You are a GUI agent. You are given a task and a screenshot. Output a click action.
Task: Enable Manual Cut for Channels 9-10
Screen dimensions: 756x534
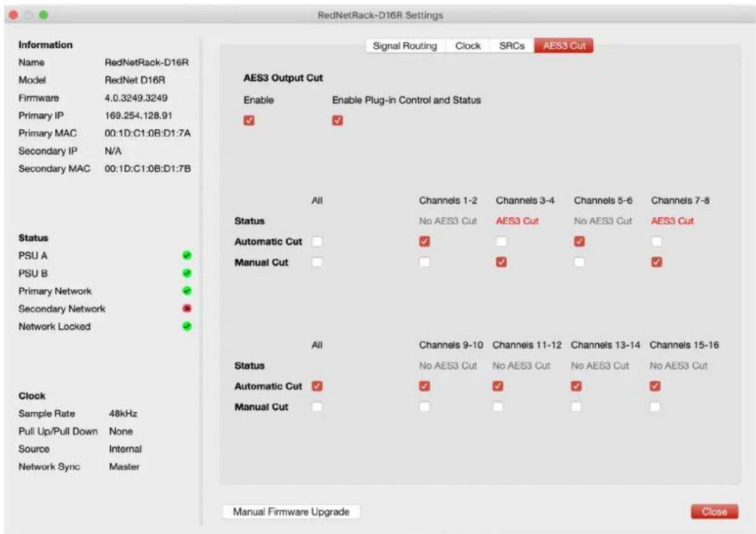pos(424,407)
